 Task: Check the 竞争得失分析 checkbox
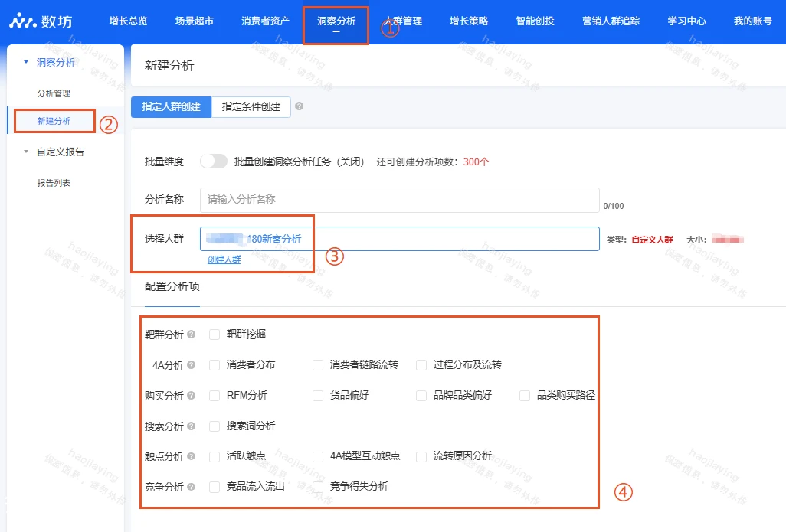[318, 487]
